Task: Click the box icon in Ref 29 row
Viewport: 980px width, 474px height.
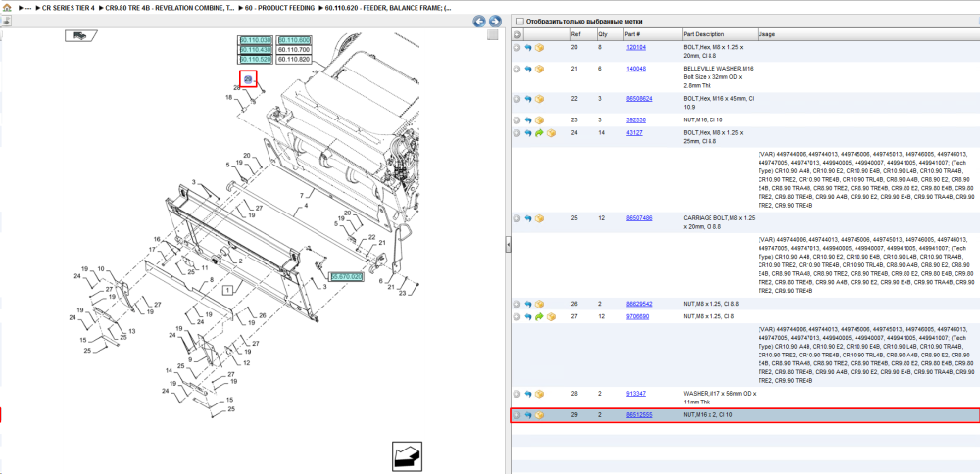Action: point(539,415)
